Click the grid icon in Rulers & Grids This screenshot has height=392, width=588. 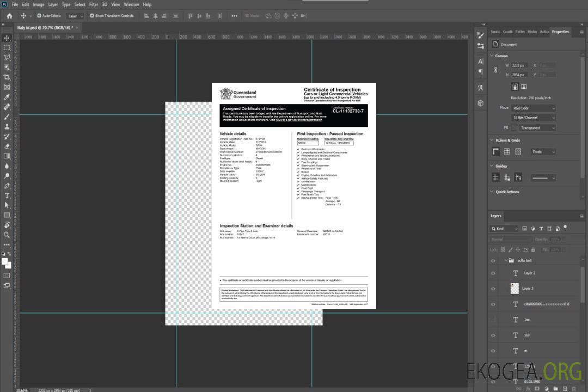[x=507, y=152]
